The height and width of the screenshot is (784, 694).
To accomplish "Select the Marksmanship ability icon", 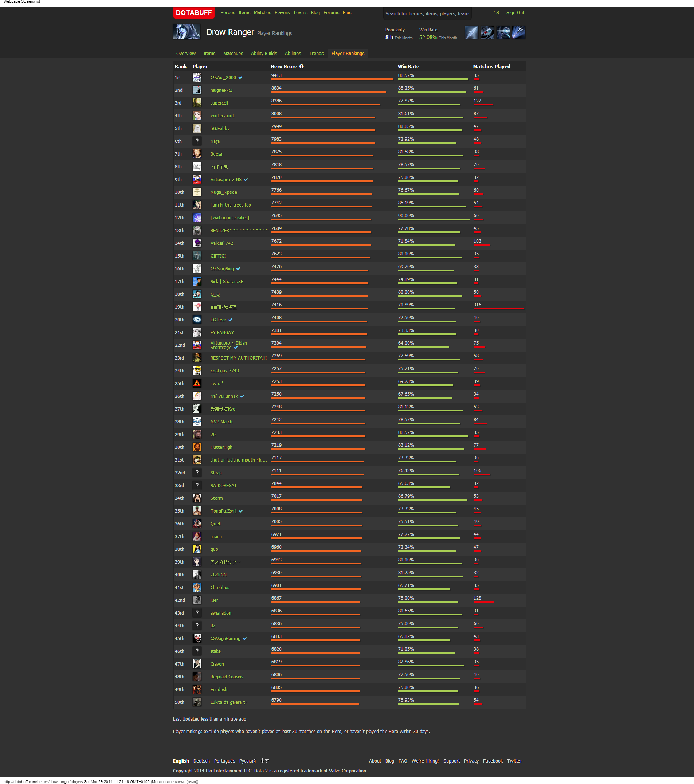I will [x=519, y=32].
